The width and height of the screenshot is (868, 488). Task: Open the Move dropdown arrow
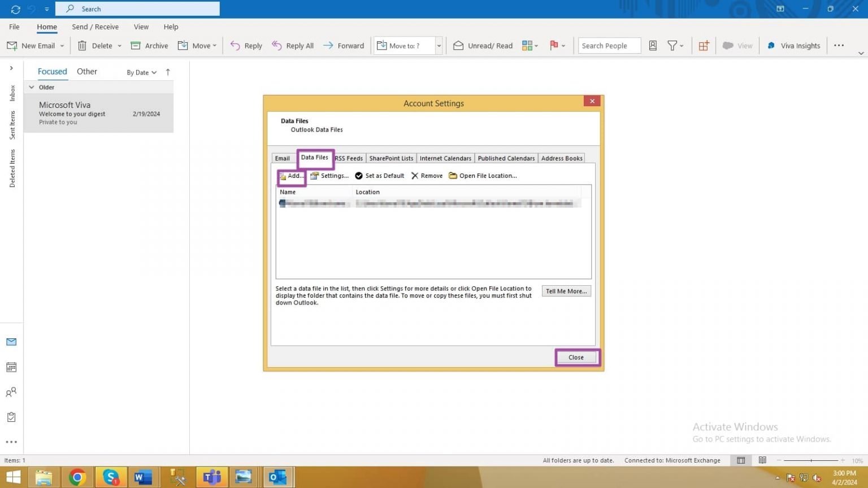(214, 45)
